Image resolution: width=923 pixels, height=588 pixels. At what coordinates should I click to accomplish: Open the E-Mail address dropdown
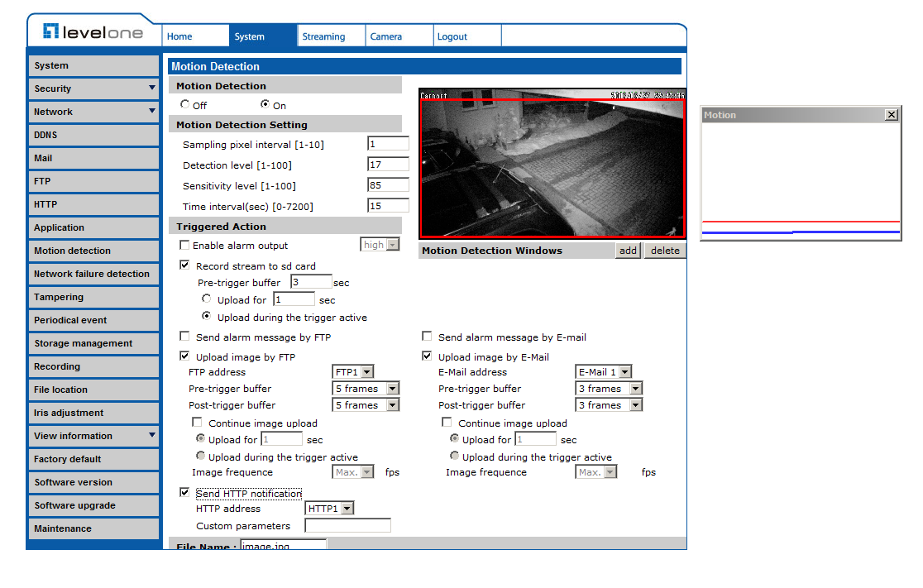(x=604, y=372)
